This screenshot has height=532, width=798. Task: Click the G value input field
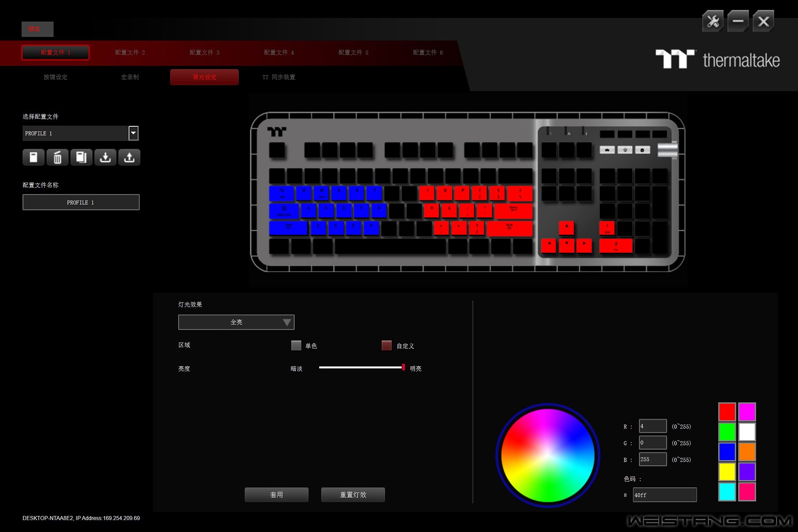point(653,443)
